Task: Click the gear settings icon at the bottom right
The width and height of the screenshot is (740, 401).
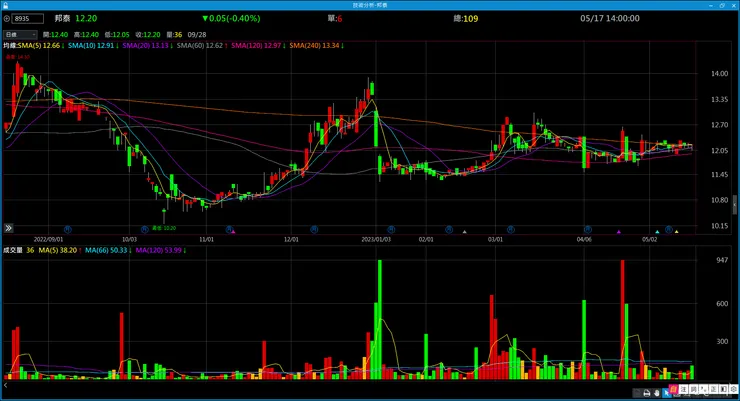Action: pyautogui.click(x=733, y=389)
